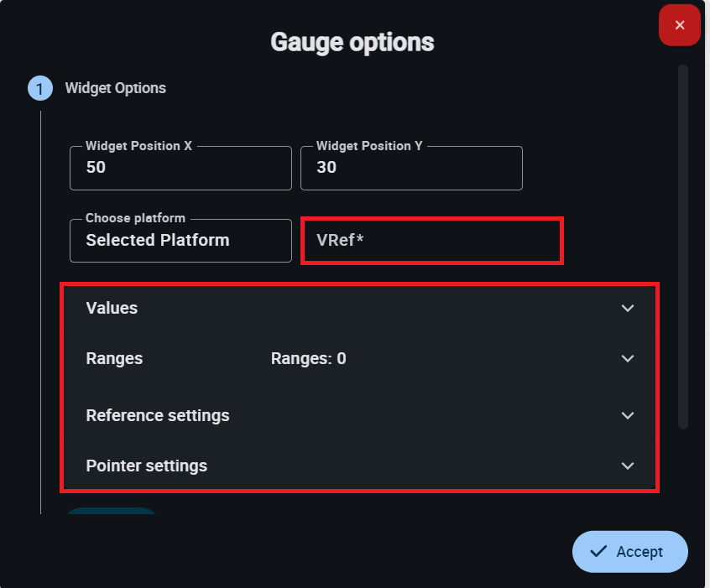Click the partially hidden button below Pointer settings
710x588 pixels.
(x=111, y=511)
